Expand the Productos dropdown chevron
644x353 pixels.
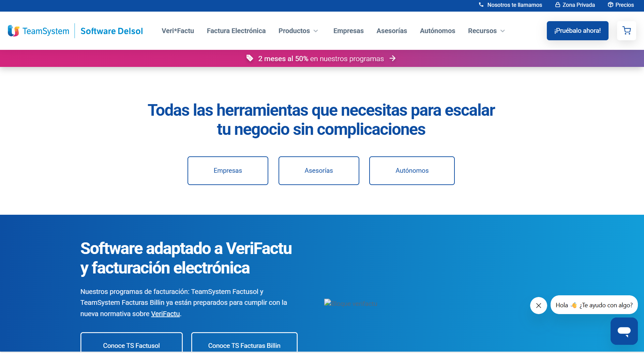pos(316,31)
